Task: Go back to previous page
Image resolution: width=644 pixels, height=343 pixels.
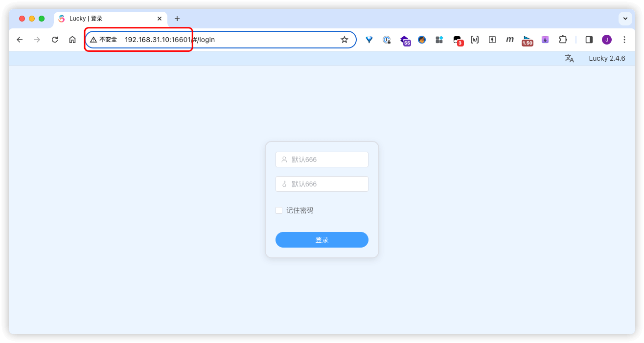Action: point(20,40)
